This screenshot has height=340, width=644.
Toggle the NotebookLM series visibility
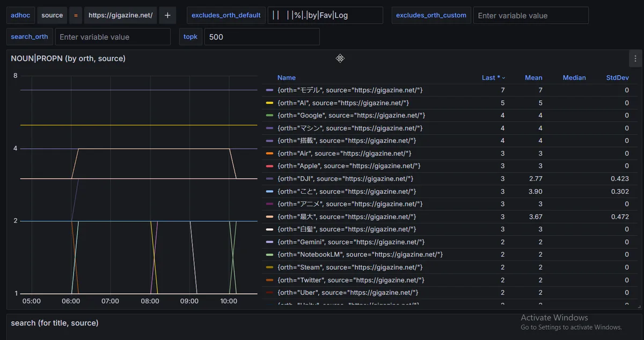tap(360, 255)
